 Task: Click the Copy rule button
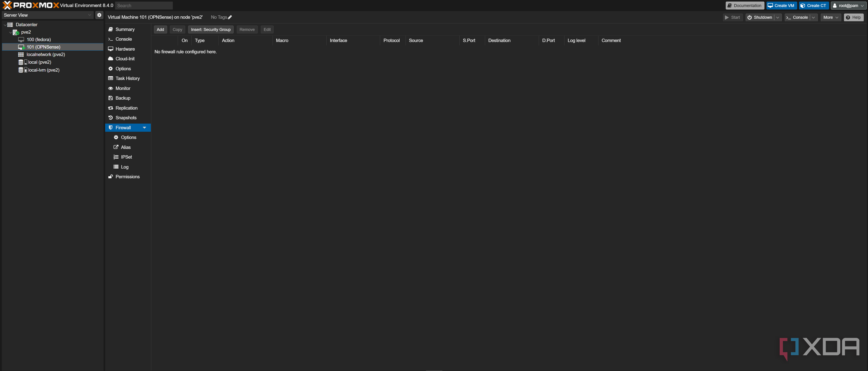177,30
